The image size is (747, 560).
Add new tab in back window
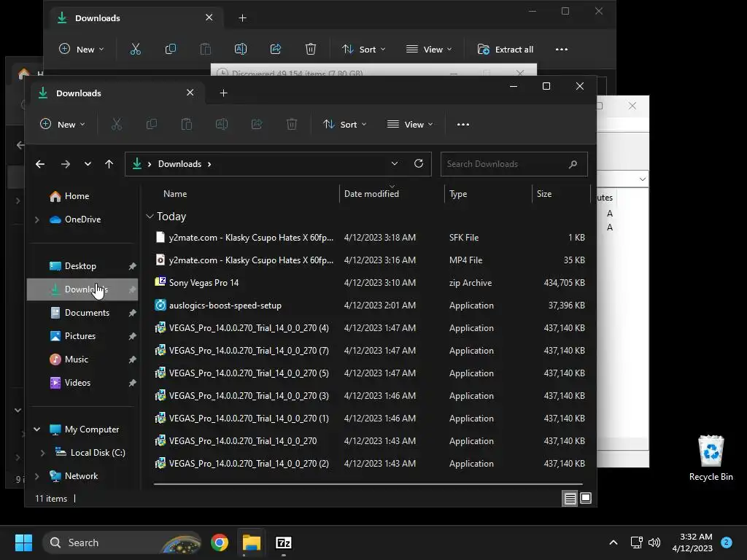point(242,17)
